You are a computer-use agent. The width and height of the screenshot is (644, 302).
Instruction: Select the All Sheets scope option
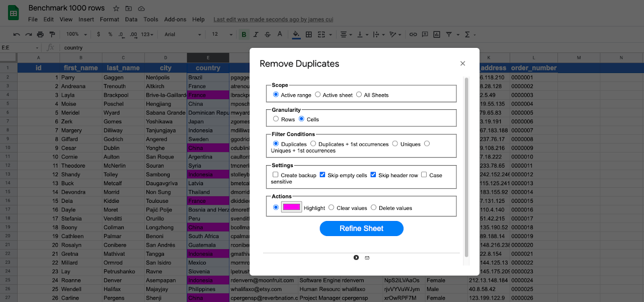coord(359,95)
